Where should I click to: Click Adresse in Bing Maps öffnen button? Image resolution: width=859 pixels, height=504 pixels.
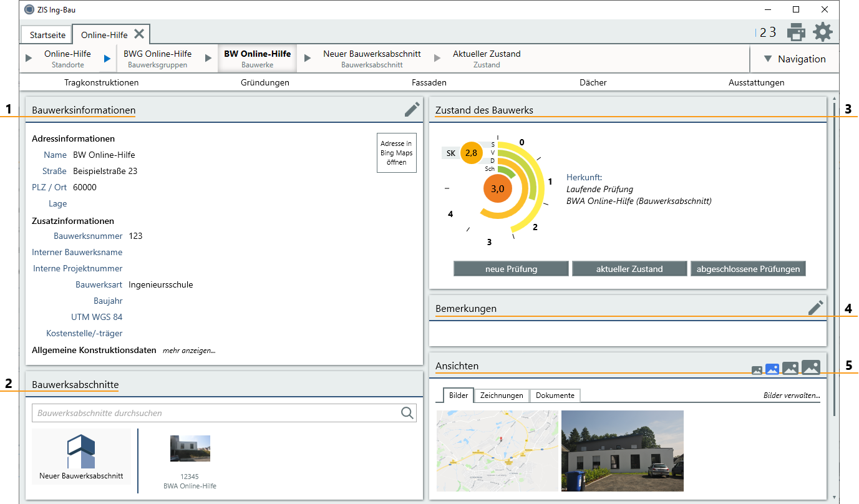[397, 153]
